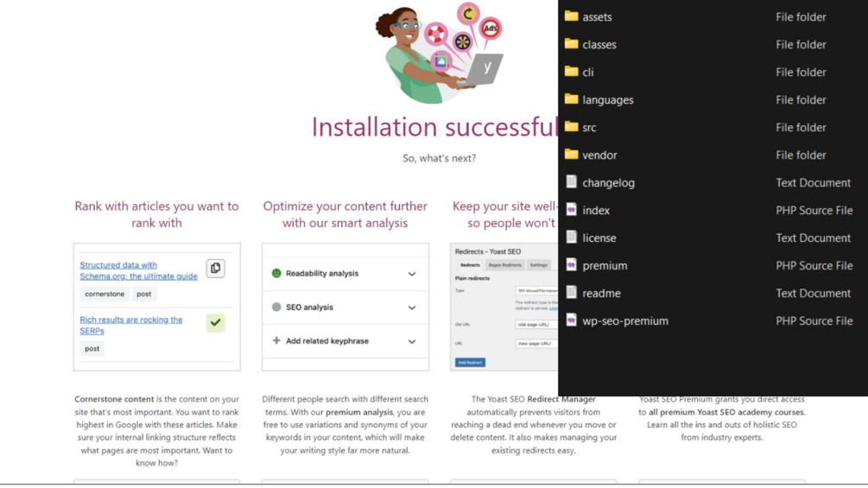This screenshot has width=868, height=488.
Task: Select the changelog file name
Action: 608,183
